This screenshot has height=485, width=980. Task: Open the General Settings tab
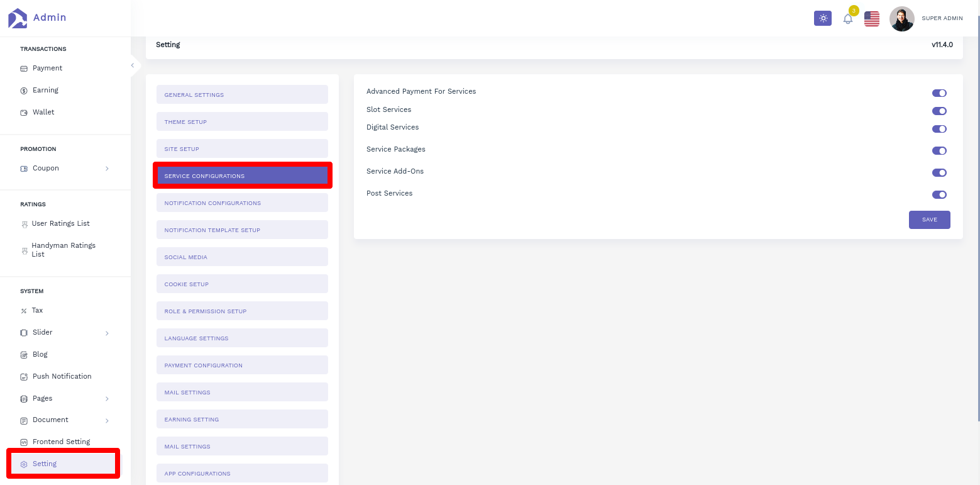pos(242,94)
